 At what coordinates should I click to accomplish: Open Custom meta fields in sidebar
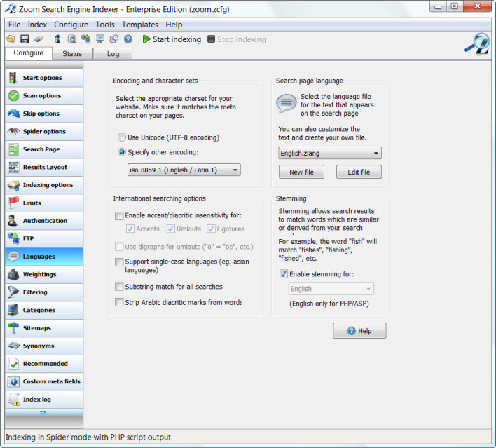[x=44, y=382]
